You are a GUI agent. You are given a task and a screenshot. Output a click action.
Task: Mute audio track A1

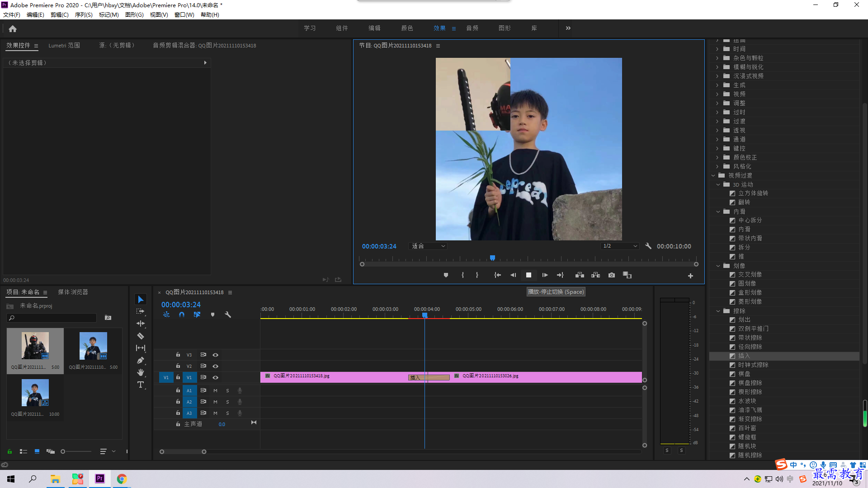[x=215, y=390]
